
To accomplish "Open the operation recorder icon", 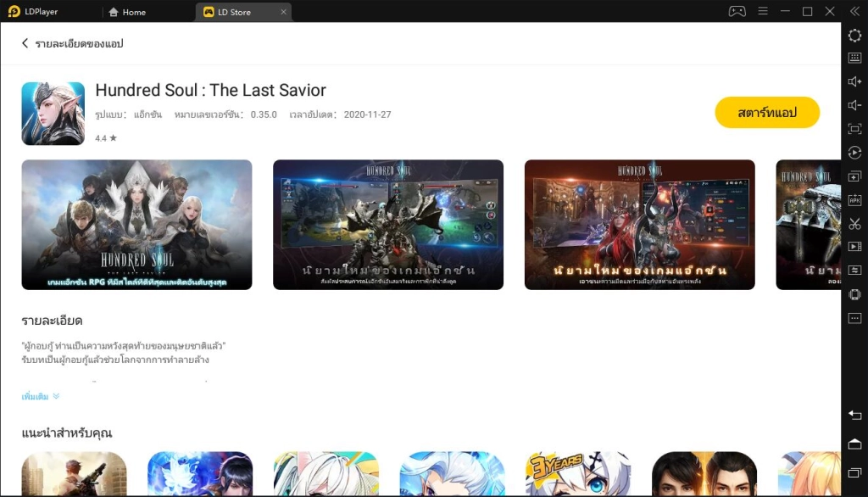I will point(854,153).
